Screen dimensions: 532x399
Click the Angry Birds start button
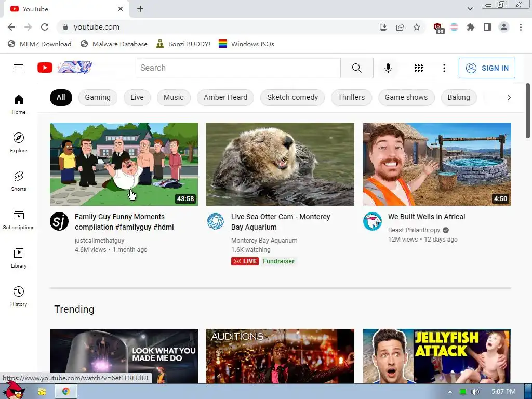tap(14, 390)
